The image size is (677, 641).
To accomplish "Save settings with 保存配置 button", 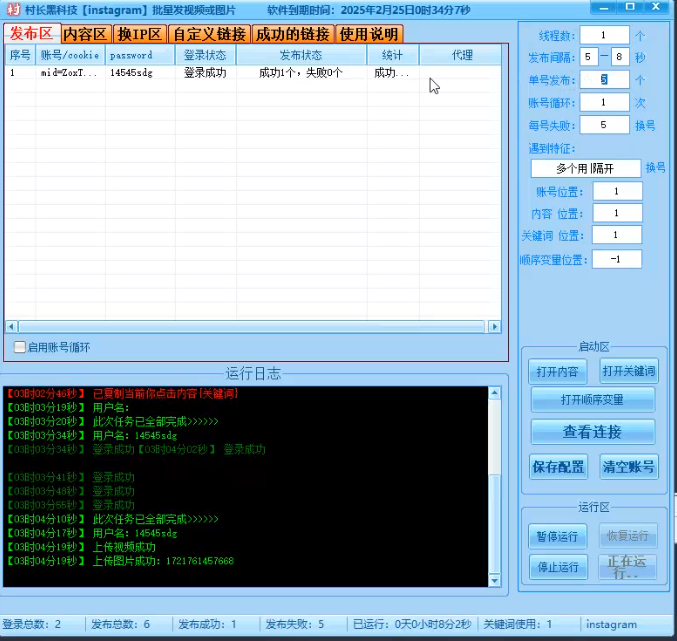I will pos(557,467).
